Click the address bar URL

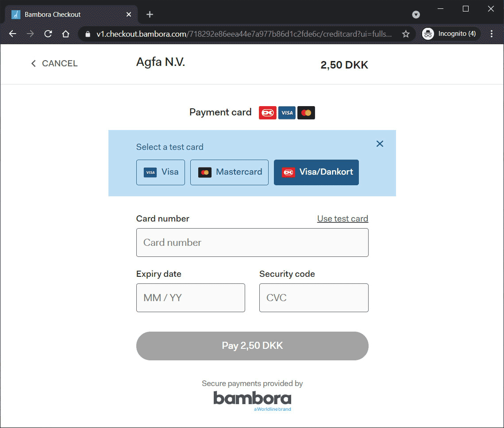point(244,34)
